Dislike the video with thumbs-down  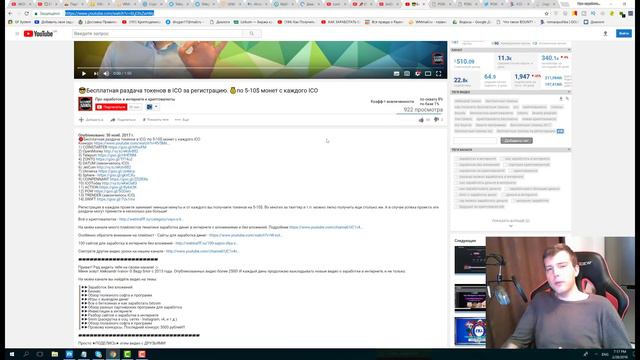click(436, 120)
